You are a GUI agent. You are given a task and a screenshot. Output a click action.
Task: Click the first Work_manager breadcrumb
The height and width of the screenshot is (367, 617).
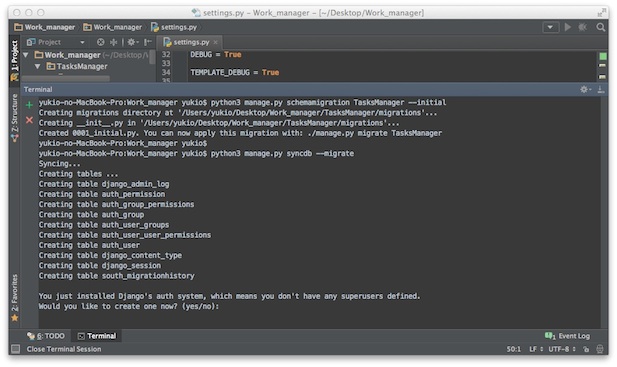click(44, 27)
